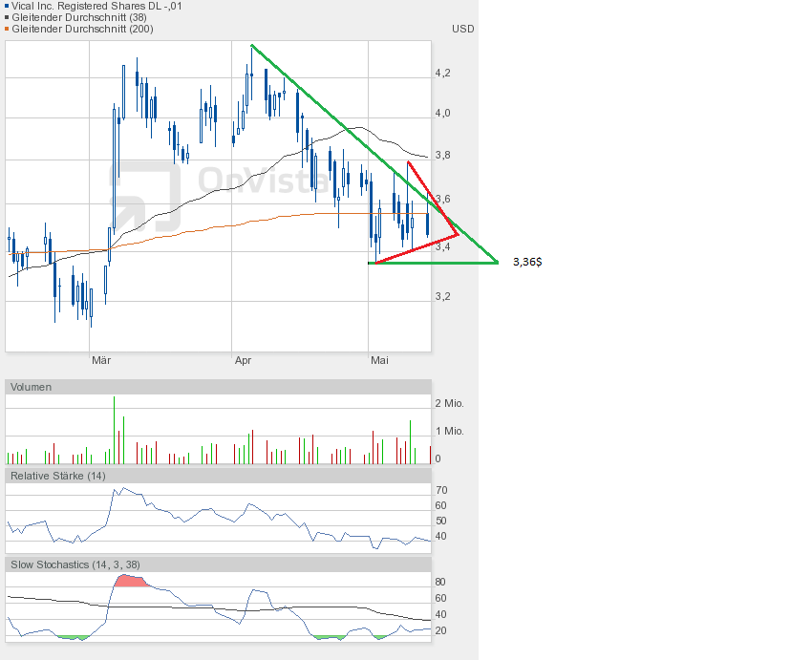The image size is (812, 660).
Task: Click the blue legend marker for Vical Inc.
Action: pyautogui.click(x=7, y=7)
